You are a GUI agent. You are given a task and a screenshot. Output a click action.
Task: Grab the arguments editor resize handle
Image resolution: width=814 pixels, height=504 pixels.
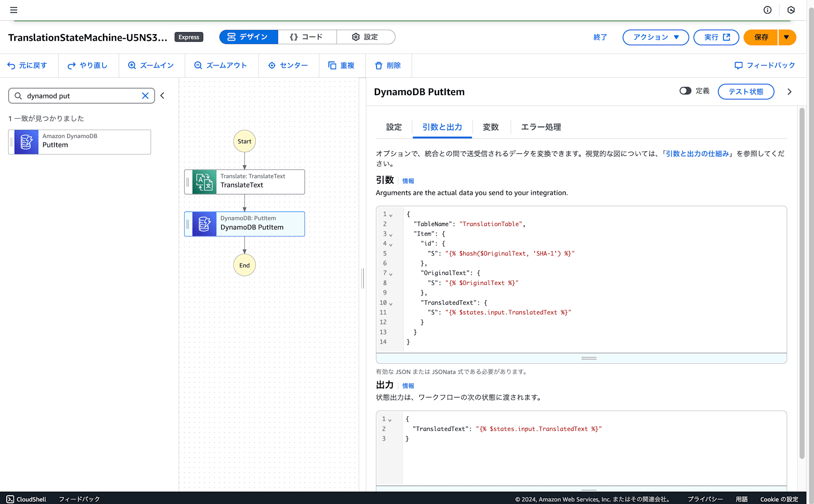tap(589, 358)
